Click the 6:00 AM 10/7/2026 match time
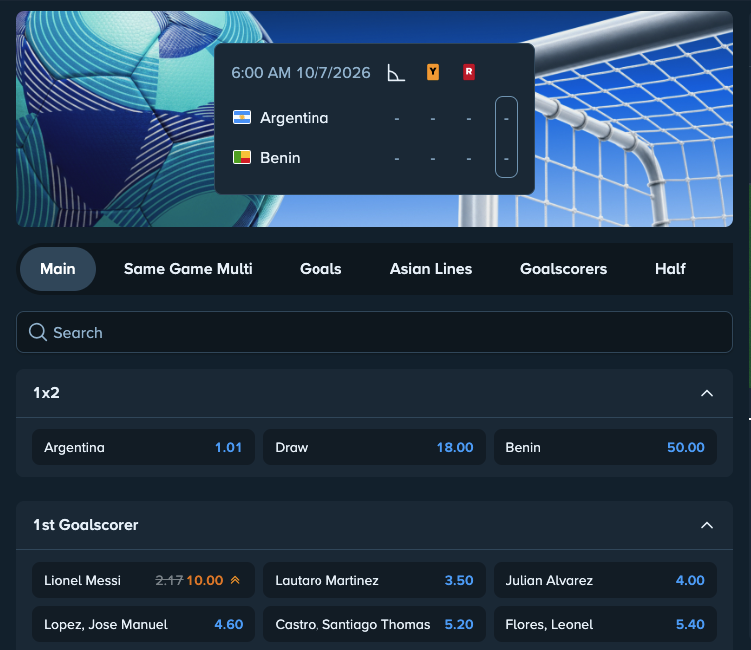The height and width of the screenshot is (650, 751). [301, 73]
